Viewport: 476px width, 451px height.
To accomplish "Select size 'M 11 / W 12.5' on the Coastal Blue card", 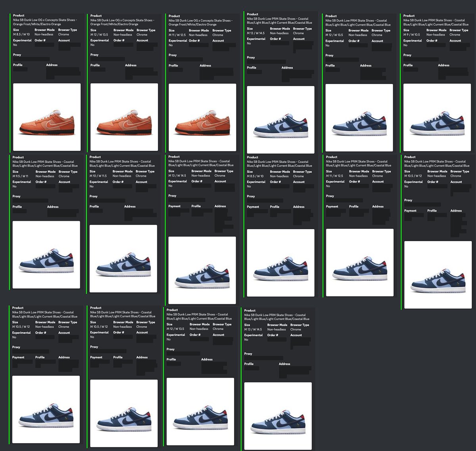I will click(334, 176).
